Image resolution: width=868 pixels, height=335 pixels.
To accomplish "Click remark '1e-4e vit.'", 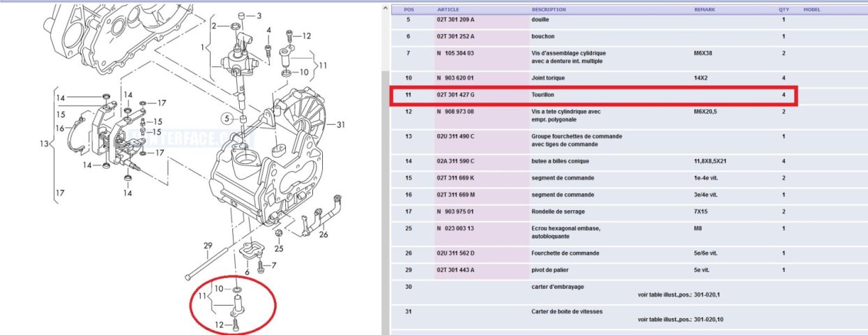I will [x=706, y=178].
